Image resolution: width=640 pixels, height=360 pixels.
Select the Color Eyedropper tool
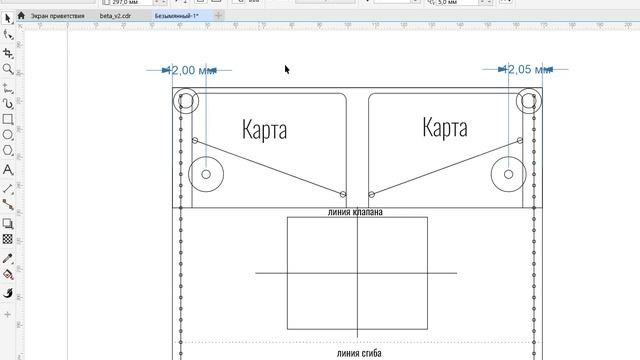click(7, 258)
